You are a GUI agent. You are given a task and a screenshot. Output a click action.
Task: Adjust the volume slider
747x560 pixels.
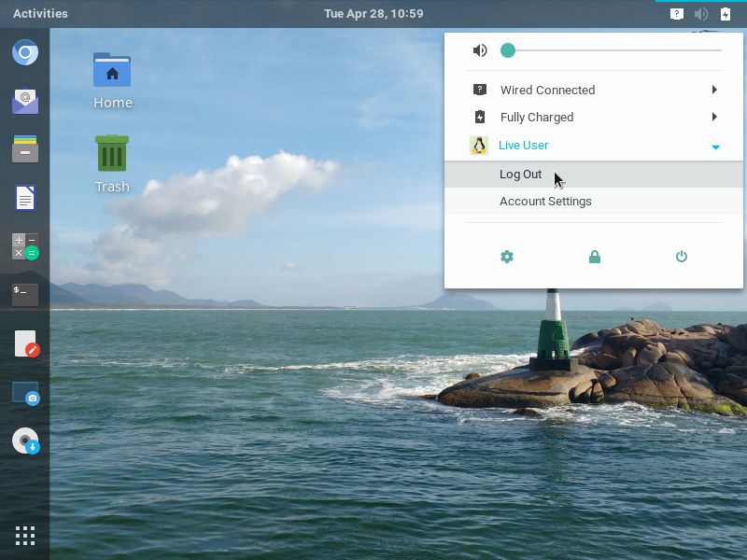508,50
